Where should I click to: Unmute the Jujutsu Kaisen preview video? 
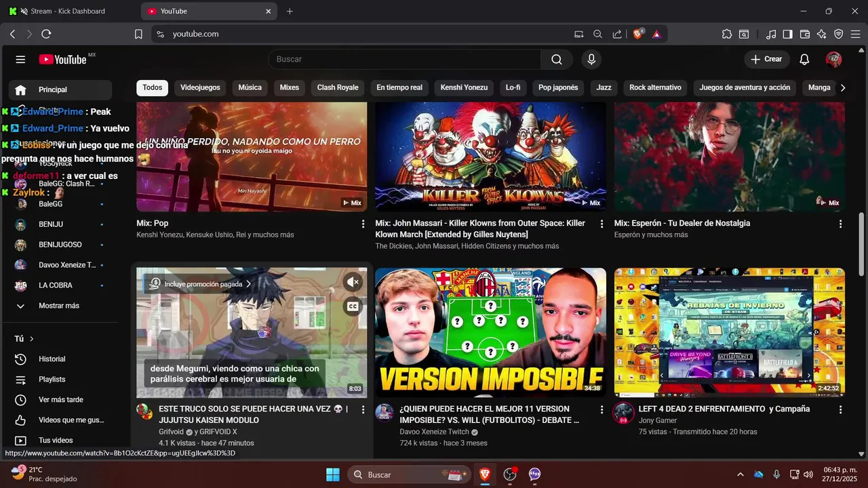(353, 282)
